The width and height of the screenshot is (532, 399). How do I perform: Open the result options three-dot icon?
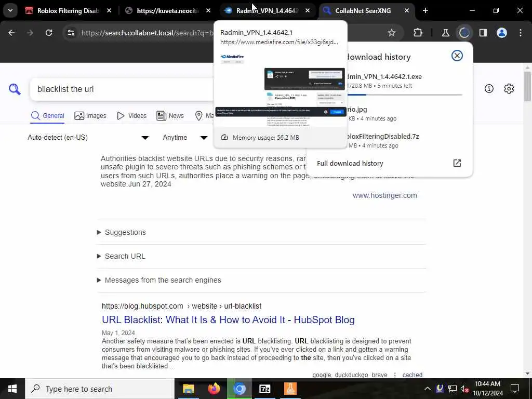pyautogui.click(x=395, y=375)
